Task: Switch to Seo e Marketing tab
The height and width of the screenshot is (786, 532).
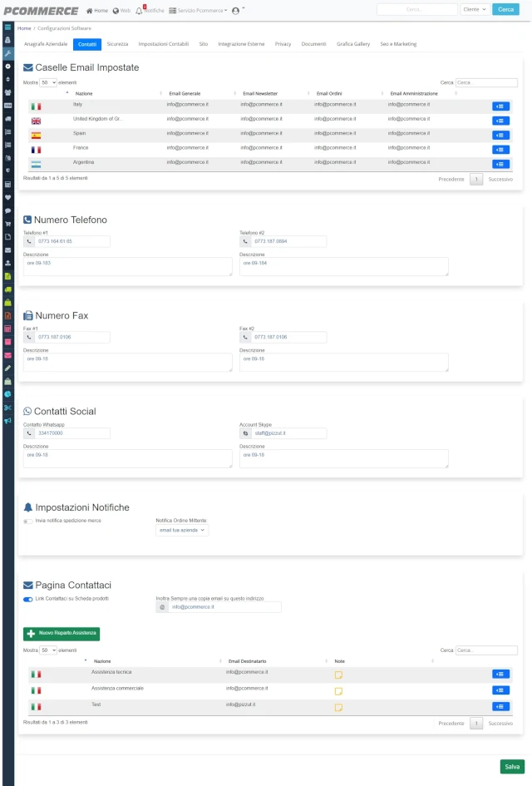Action: click(x=398, y=44)
